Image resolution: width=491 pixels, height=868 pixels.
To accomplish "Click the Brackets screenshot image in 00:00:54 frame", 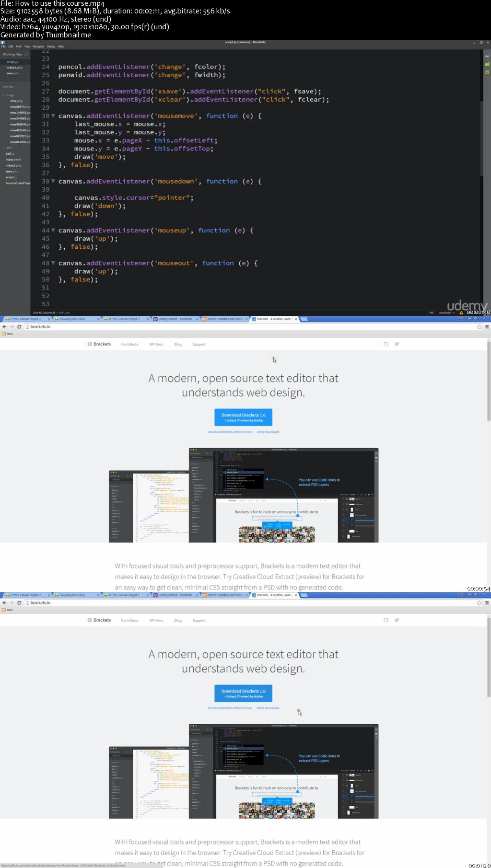I will [x=244, y=495].
